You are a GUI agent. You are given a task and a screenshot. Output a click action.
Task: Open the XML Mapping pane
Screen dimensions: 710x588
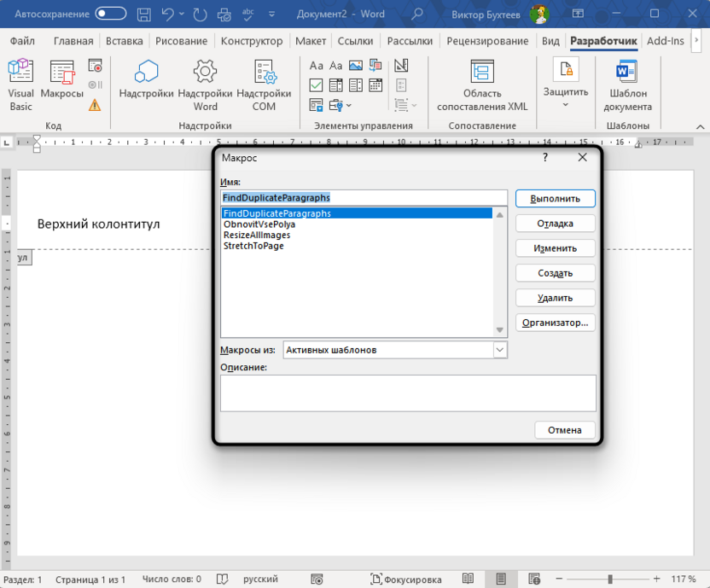482,81
